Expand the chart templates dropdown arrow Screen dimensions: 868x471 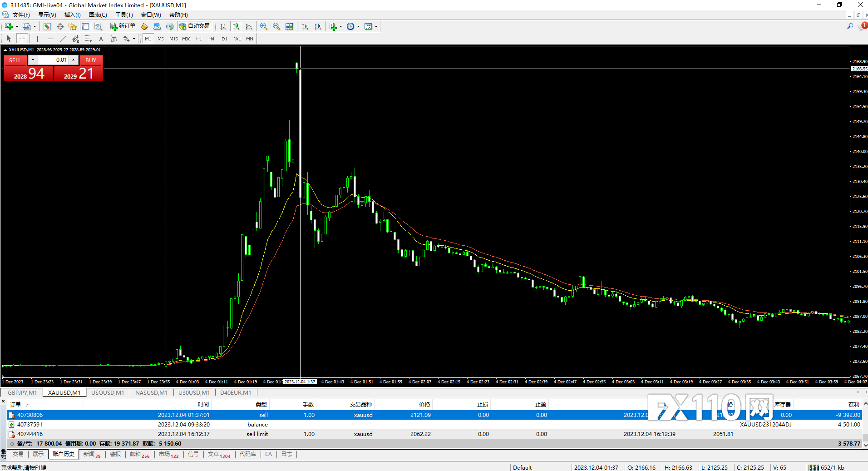(x=376, y=26)
